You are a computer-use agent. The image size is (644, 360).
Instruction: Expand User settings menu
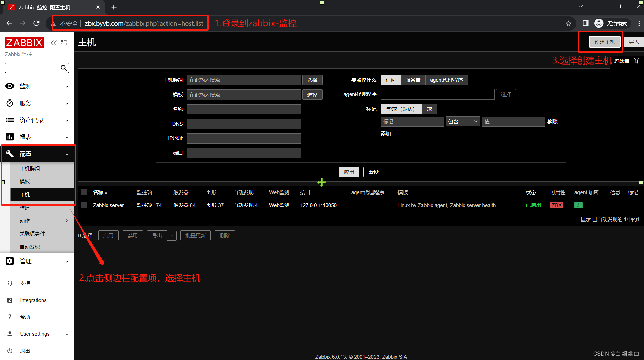click(67, 334)
